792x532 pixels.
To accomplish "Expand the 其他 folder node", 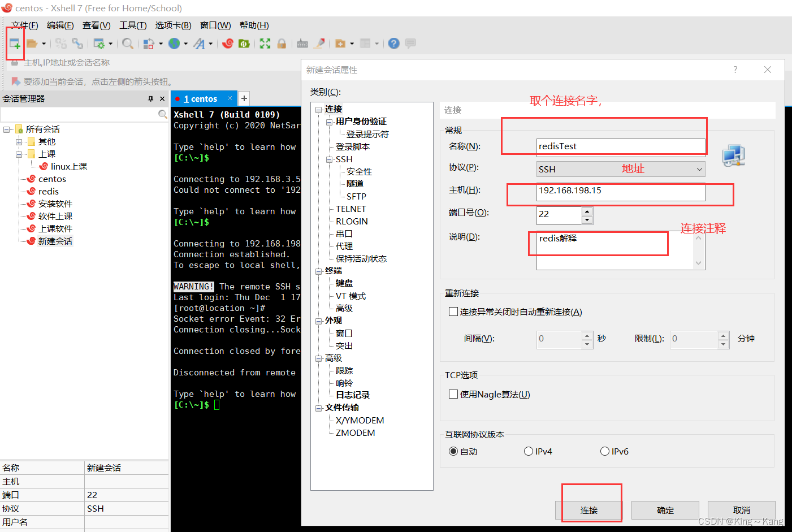I will [19, 141].
